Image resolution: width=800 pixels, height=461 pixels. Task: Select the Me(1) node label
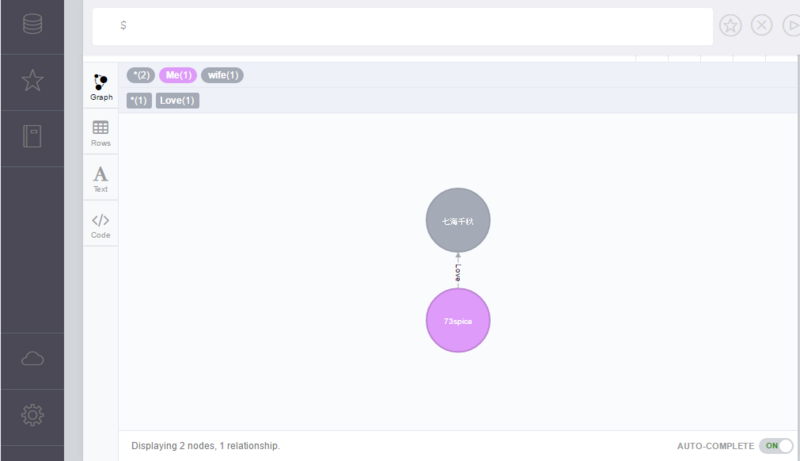click(178, 75)
